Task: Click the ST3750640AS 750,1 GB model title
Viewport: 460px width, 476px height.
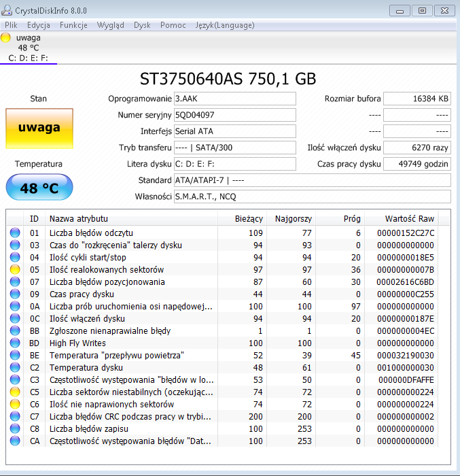Action: [x=228, y=79]
